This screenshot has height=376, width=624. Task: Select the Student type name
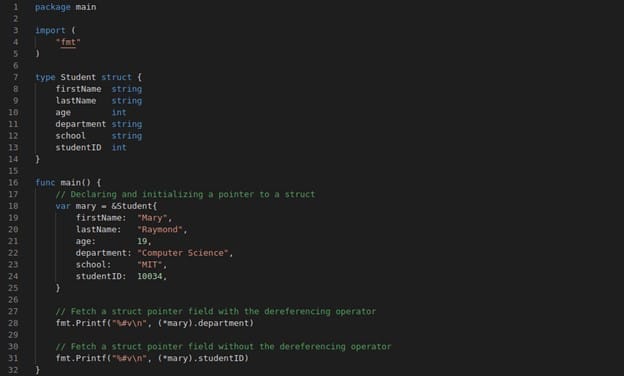[78, 77]
